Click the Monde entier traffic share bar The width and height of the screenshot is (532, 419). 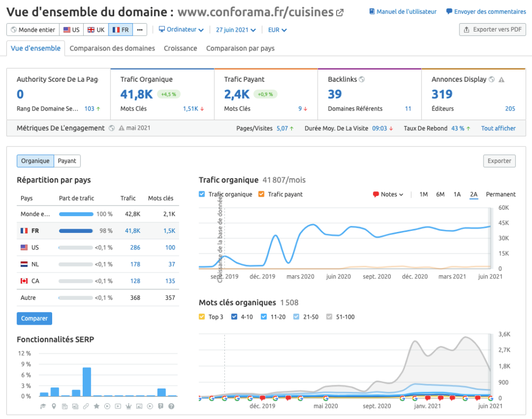[x=76, y=215]
